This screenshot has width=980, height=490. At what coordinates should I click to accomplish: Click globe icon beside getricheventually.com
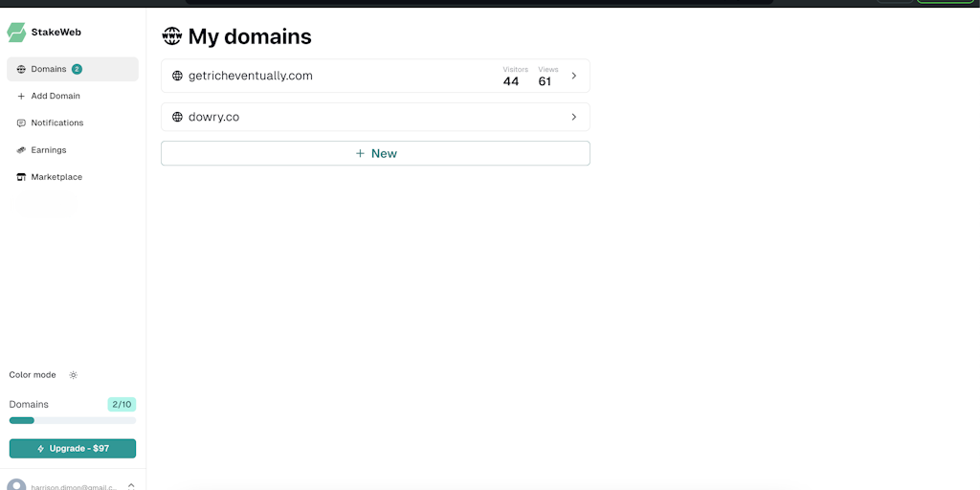tap(177, 77)
